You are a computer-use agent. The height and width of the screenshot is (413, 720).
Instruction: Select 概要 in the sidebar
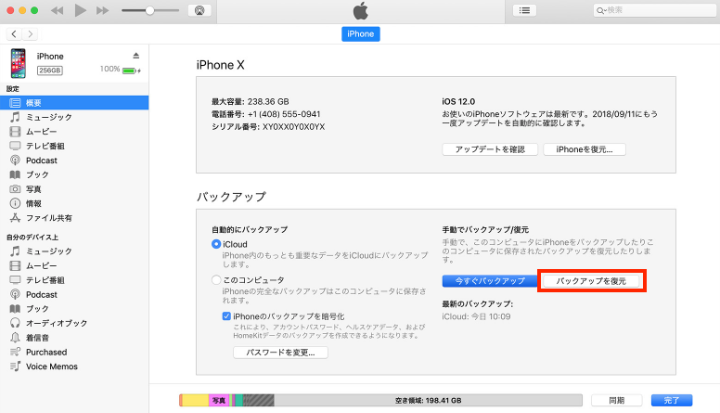click(74, 103)
